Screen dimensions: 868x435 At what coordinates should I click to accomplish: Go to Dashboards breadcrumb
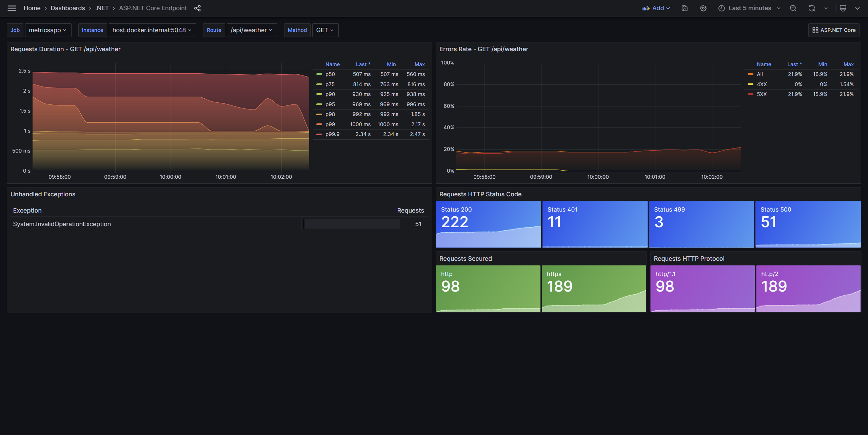67,8
